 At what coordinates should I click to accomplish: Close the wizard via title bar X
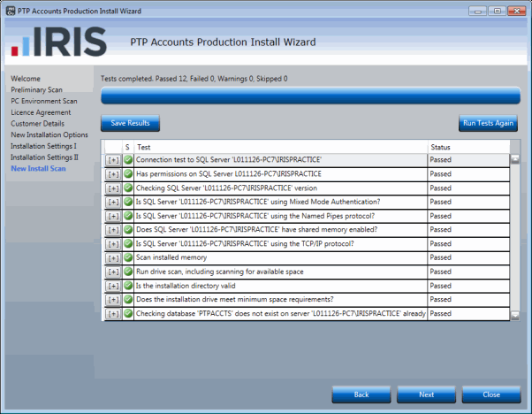click(517, 11)
